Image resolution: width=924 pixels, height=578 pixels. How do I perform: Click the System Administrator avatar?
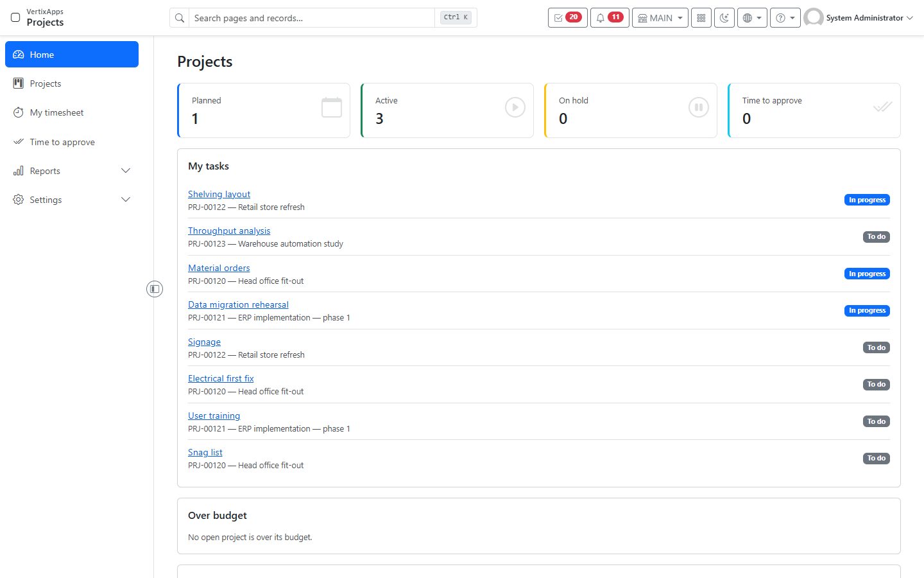tap(814, 18)
